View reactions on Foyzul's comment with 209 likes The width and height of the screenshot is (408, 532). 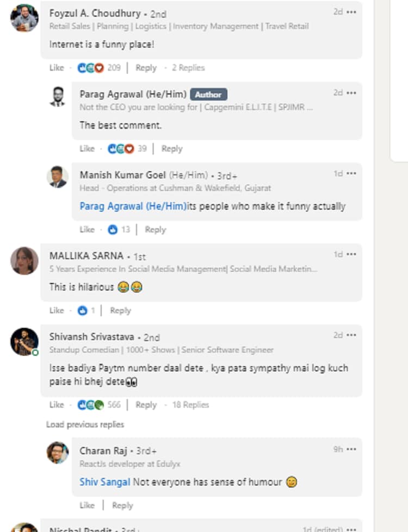click(99, 68)
